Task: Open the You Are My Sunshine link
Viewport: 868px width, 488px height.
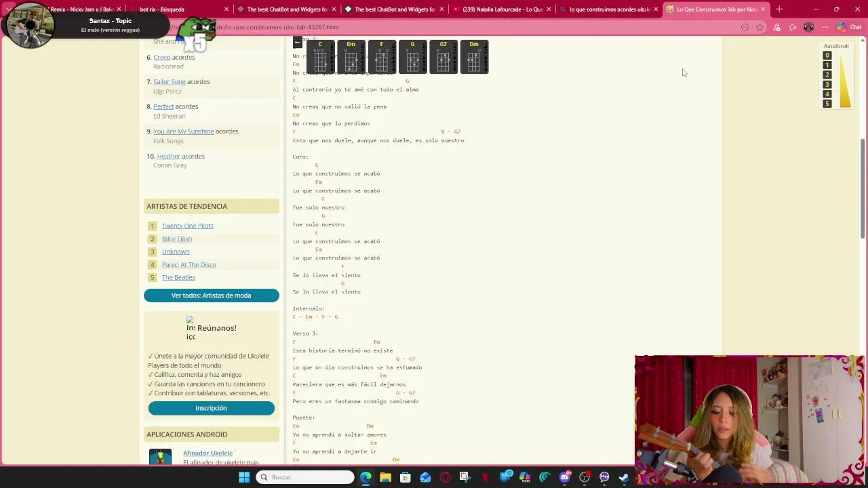Action: (x=183, y=131)
